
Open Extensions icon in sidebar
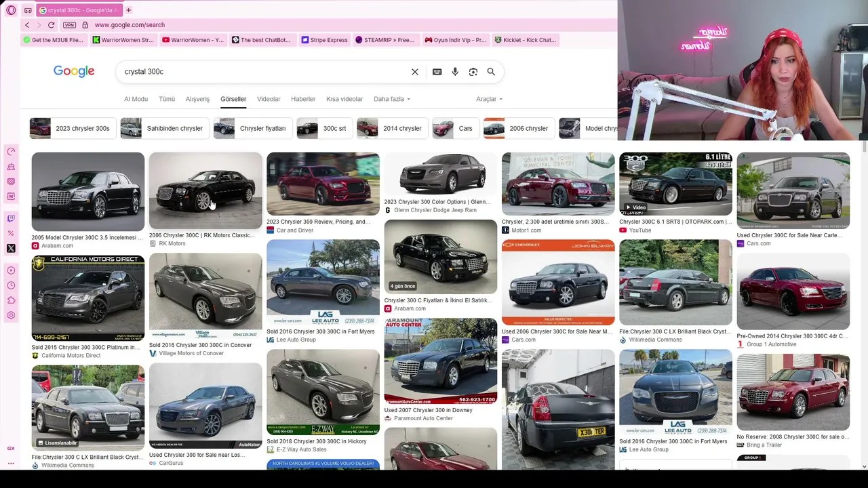11,300
